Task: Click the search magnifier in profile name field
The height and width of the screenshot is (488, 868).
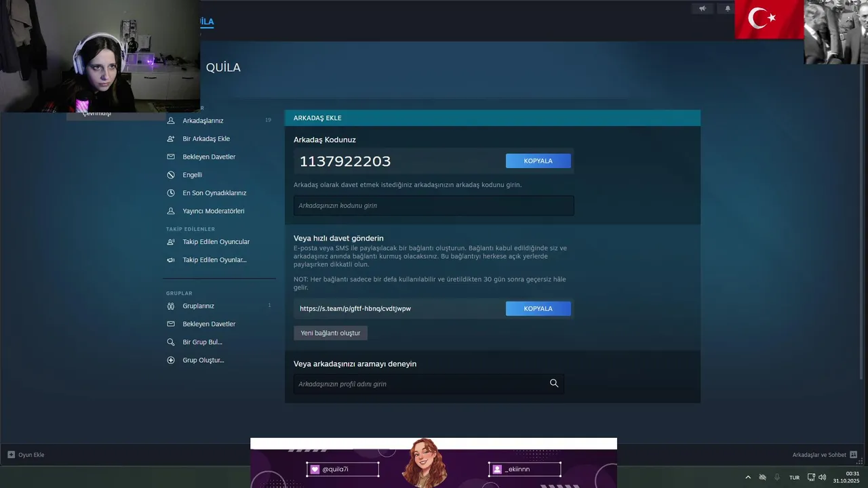Action: (x=554, y=384)
